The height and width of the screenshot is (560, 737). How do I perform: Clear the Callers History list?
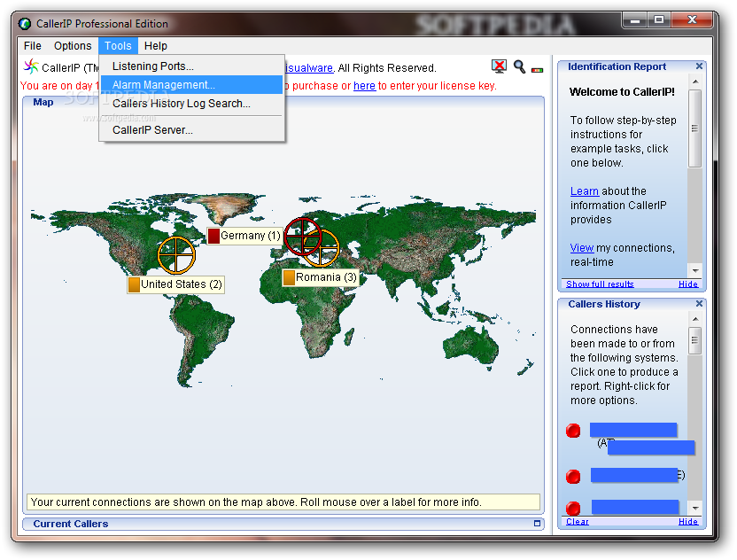tap(578, 521)
